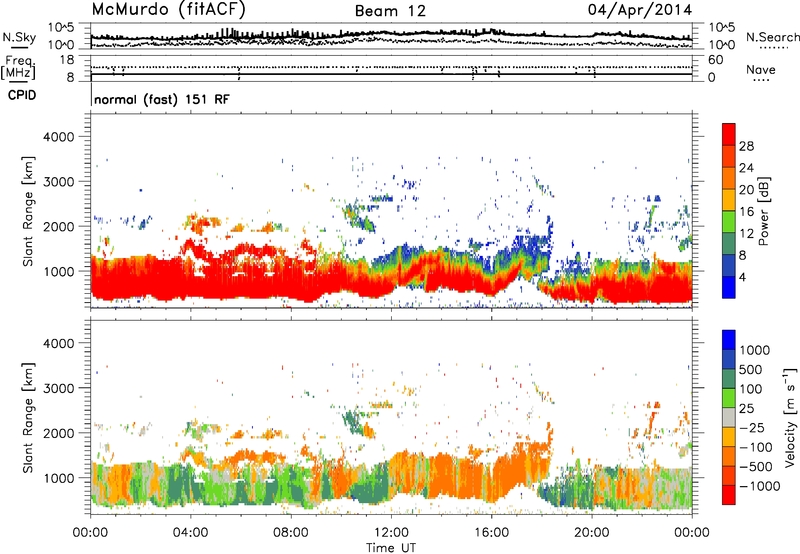Screen dimensions: 800x554
Task: Click the "3000" tick label of the velocity panel
Action: click(x=58, y=388)
